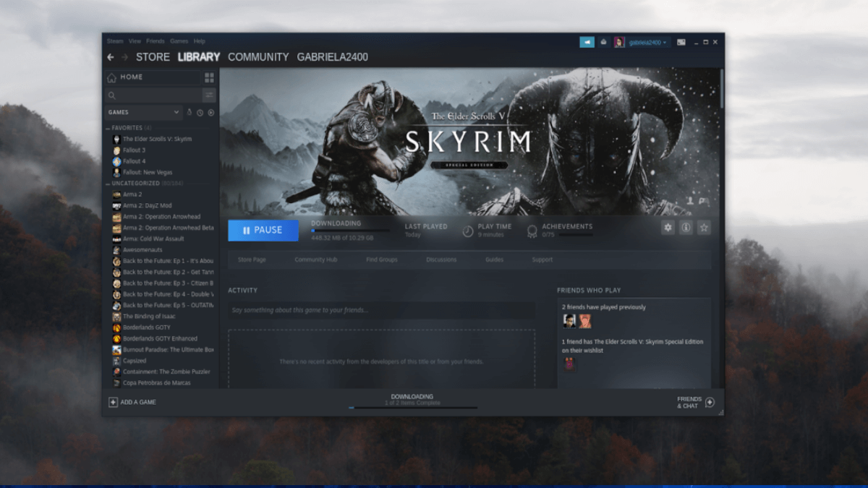Collapse the UNCATEGORIZED section
868x488 pixels.
(x=109, y=183)
